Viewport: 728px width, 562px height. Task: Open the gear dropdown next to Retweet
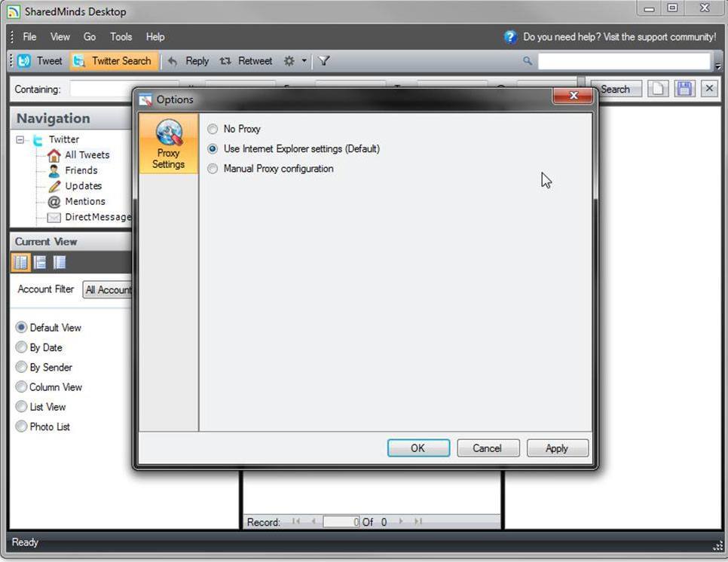[x=303, y=61]
